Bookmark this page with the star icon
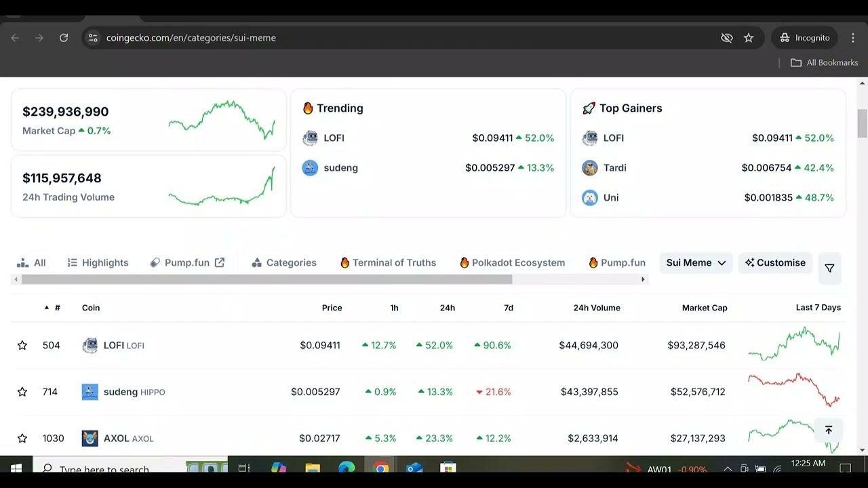Screen dimensions: 868x488 coord(749,38)
